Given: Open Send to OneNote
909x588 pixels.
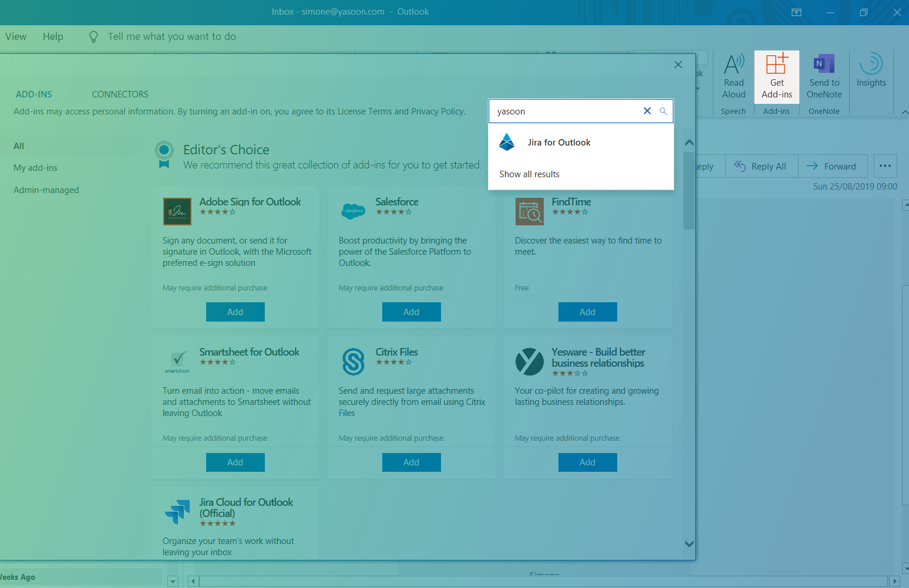Looking at the screenshot, I should [824, 76].
